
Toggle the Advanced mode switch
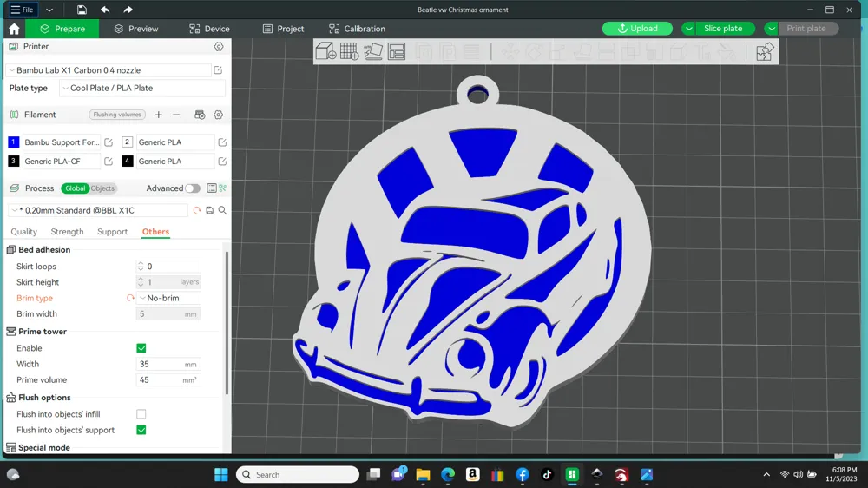193,188
